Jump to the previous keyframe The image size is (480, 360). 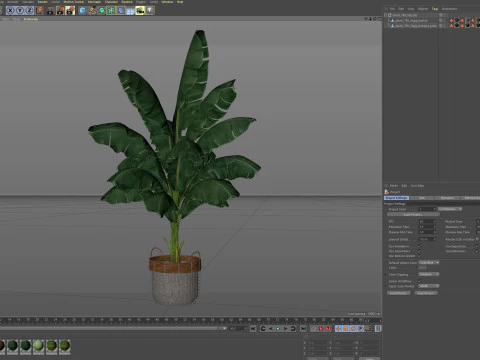click(x=263, y=329)
